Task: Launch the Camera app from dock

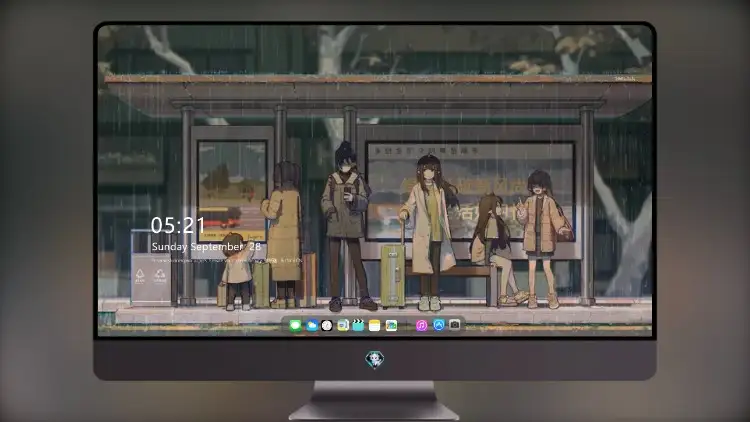Action: coord(454,325)
